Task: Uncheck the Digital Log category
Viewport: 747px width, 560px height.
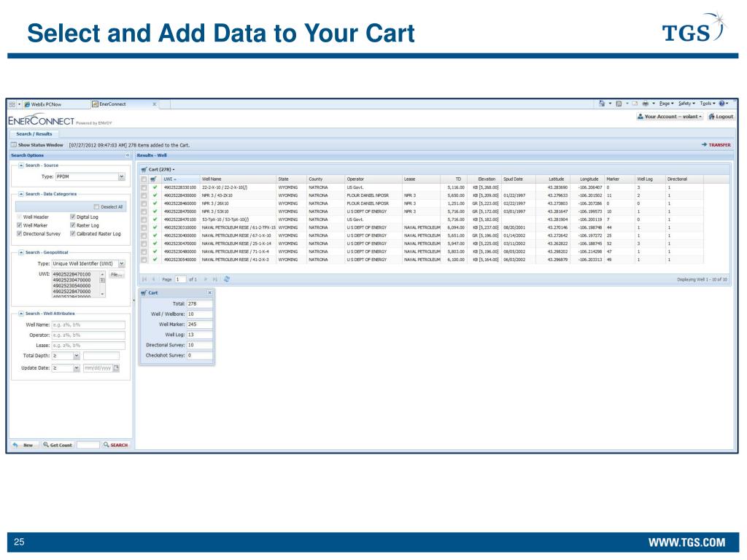Action: pos(73,217)
